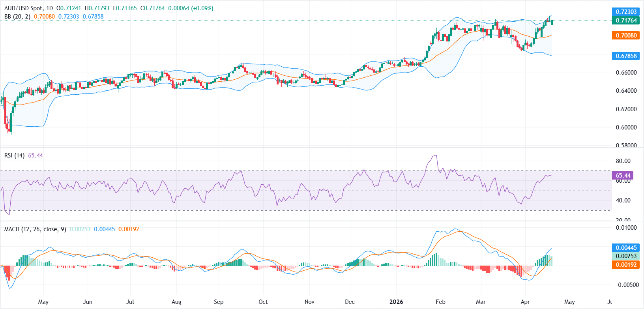Click the 2026 year label on time axis
644x309 pixels.
pyautogui.click(x=396, y=302)
